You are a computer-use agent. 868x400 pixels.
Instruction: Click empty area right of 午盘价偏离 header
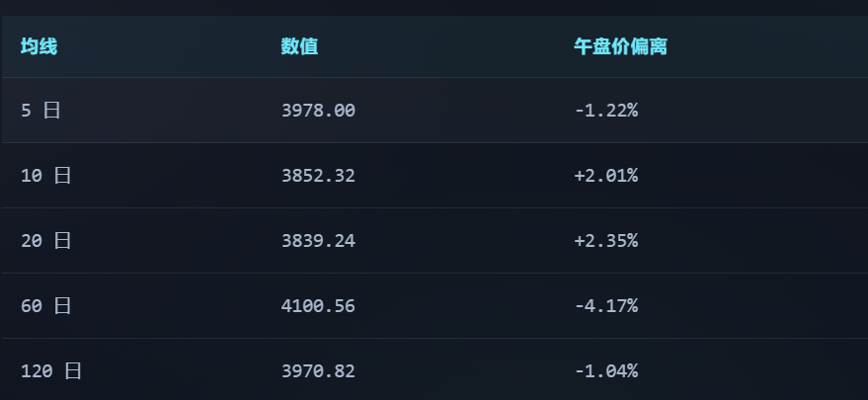point(769,46)
